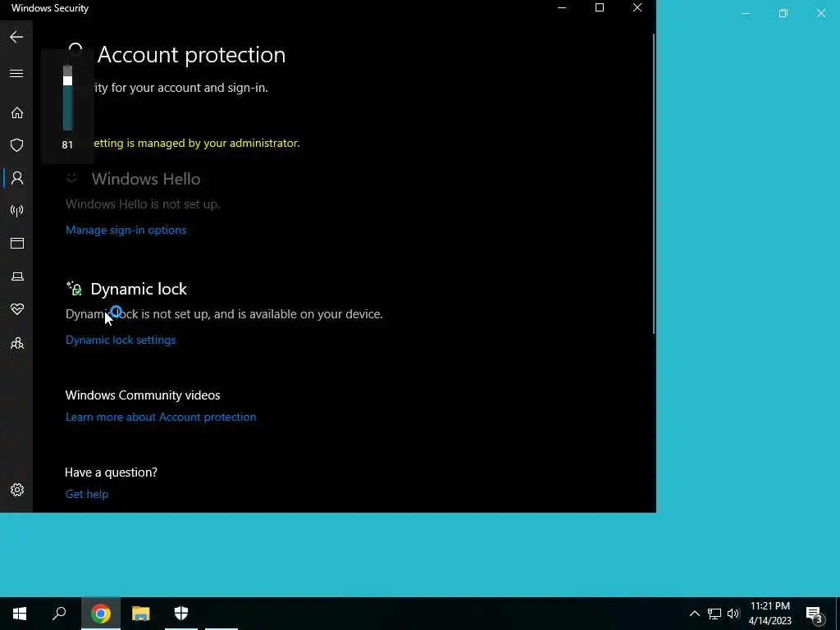The image size is (840, 630).
Task: Click the Dynamic lock heading text
Action: click(x=139, y=289)
